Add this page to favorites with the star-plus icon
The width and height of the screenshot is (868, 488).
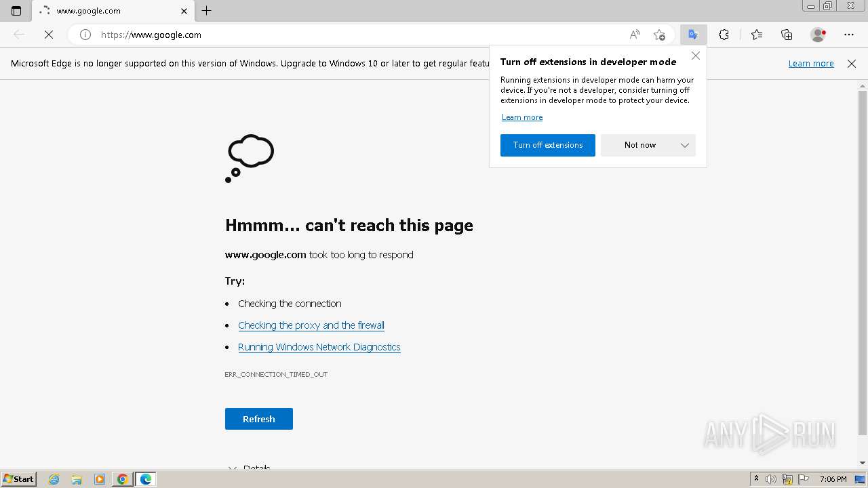(659, 35)
